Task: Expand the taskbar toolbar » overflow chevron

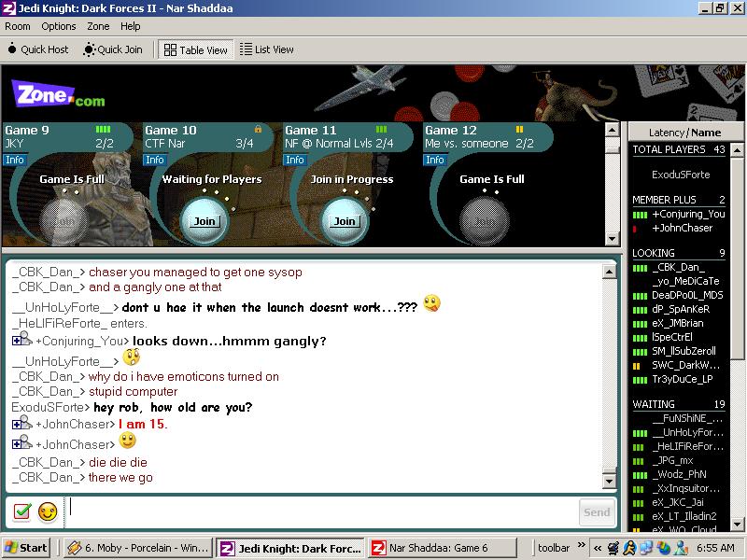Action: coord(581,544)
